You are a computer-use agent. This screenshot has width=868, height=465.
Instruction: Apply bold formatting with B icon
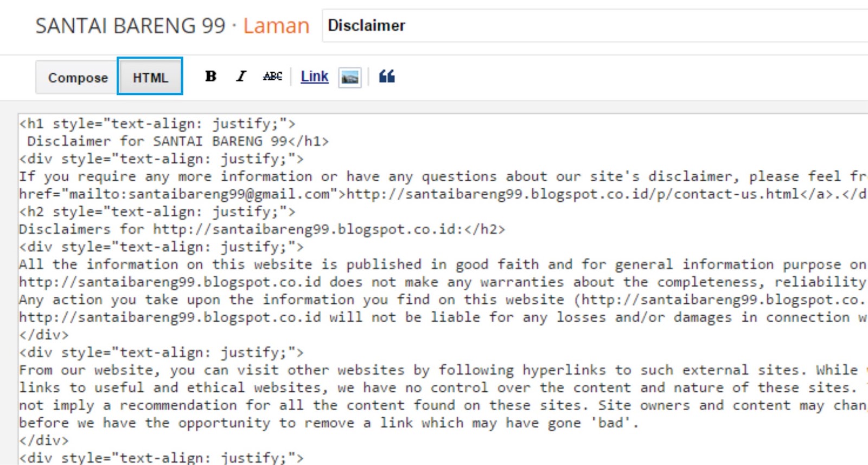210,77
